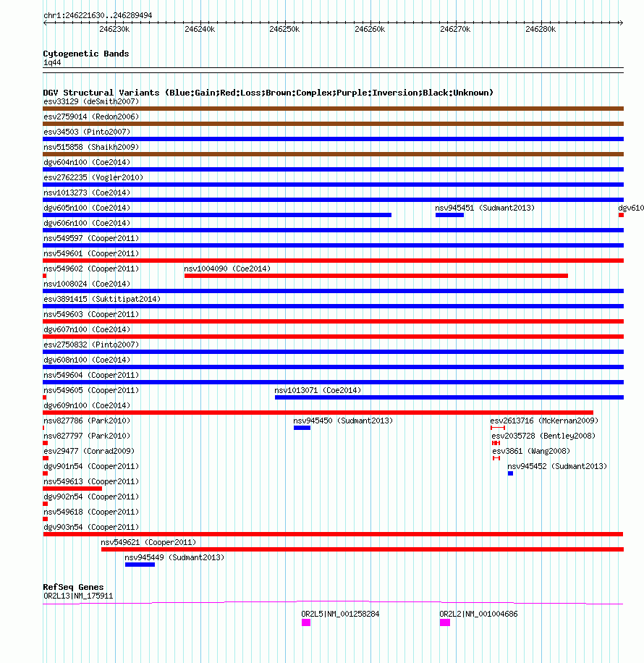
Task: Click the OR2L13|NM_175911 gene label
Action: pyautogui.click(x=78, y=596)
